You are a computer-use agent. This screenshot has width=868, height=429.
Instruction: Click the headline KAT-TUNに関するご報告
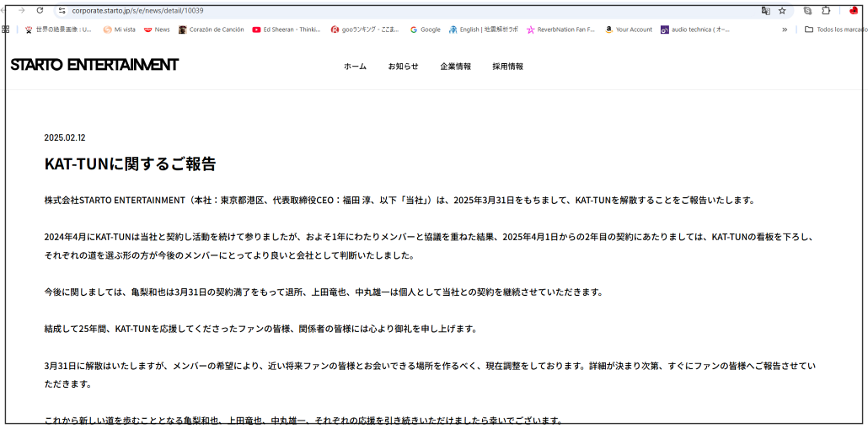tap(130, 164)
